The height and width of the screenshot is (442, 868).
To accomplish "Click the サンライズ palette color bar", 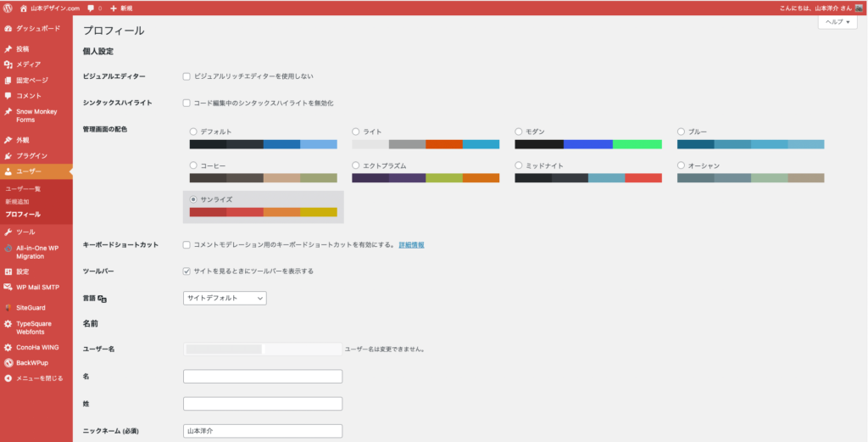I will pos(264,212).
